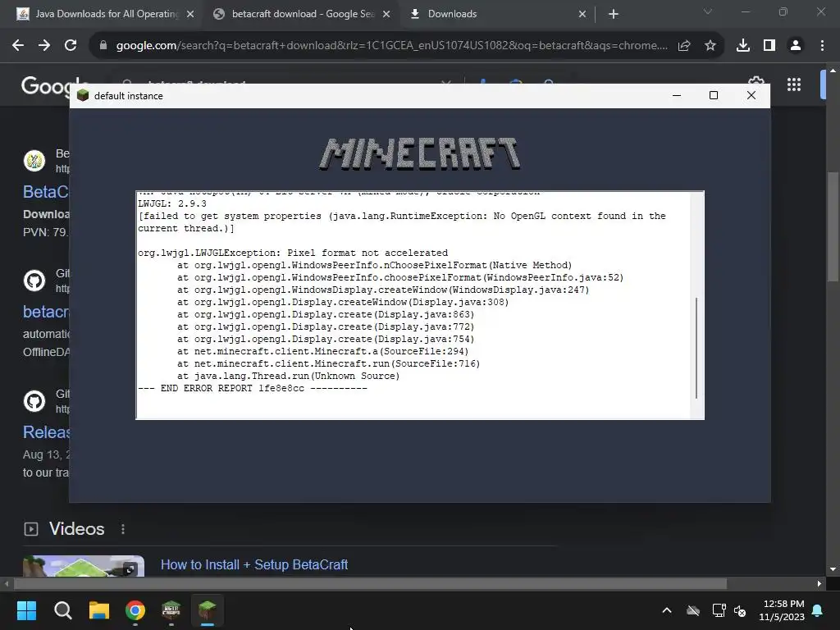840x630 pixels.
Task: Open Chrome downloads tray icon
Action: pos(743,46)
